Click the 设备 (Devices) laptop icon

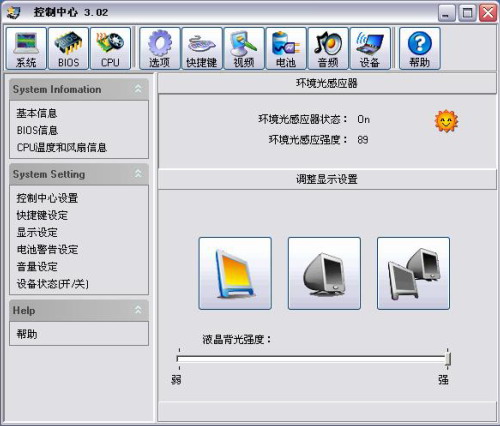tap(370, 49)
